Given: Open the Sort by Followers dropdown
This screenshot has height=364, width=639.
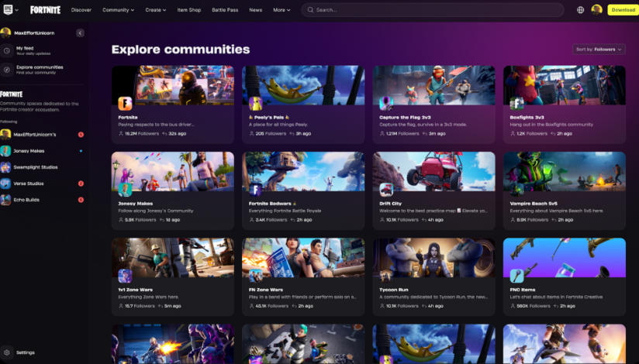Looking at the screenshot, I should (599, 50).
